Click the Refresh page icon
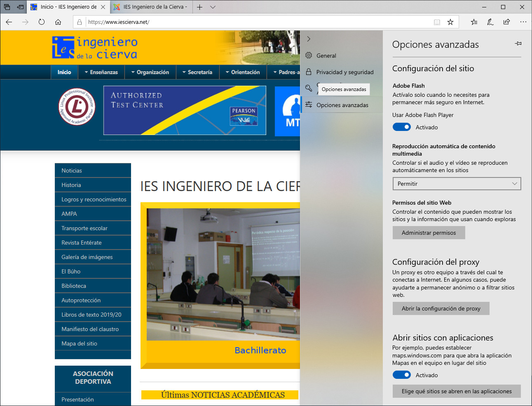 [x=42, y=22]
